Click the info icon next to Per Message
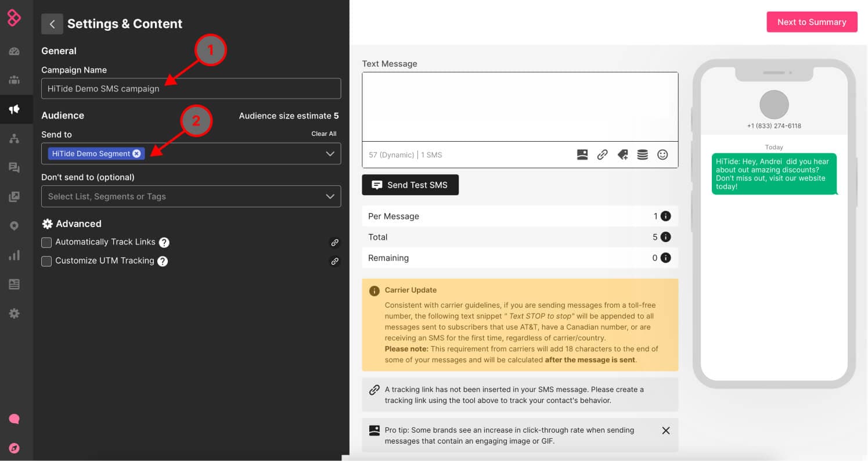 (666, 216)
